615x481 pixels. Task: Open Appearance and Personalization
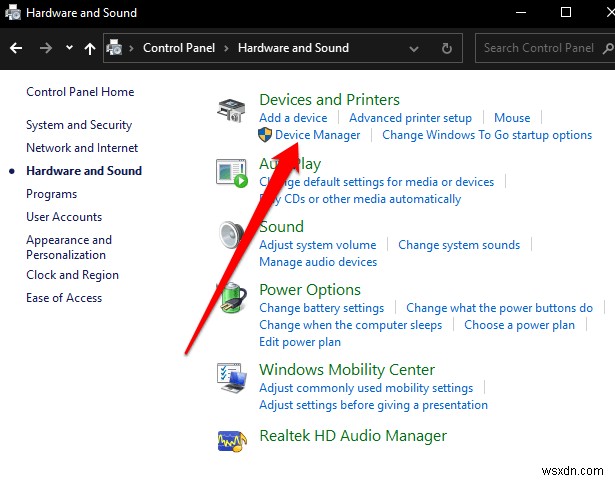[x=69, y=248]
